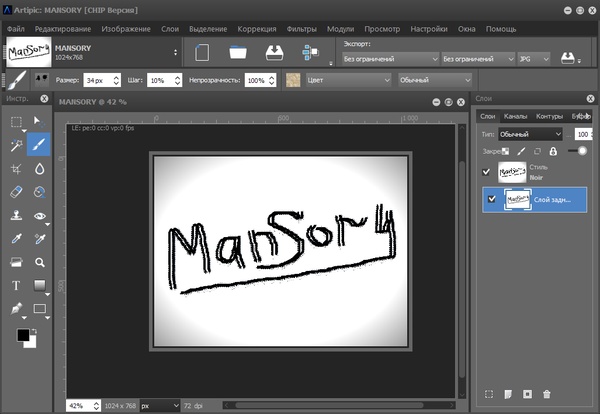Switch to the 'Каналы' tab
Image resolution: width=600 pixels, height=414 pixels.
[x=515, y=116]
